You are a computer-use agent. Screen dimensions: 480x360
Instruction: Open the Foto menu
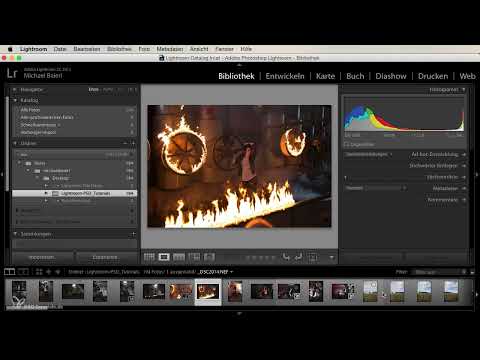click(144, 49)
